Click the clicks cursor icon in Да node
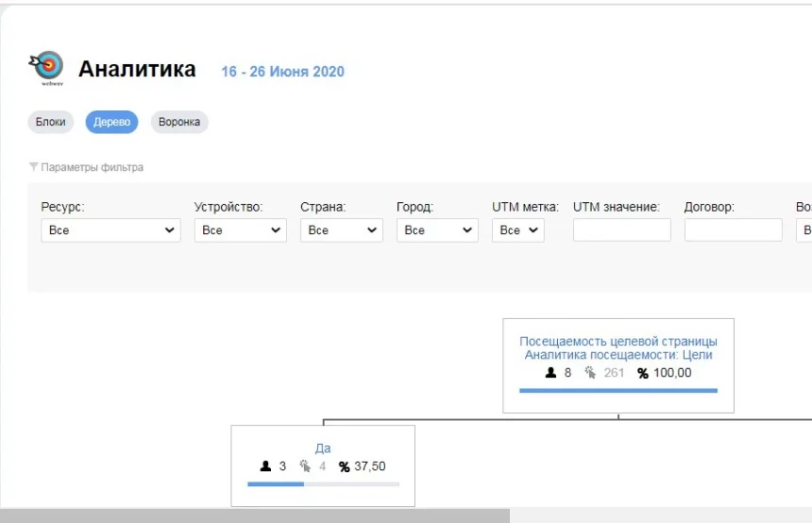 click(x=305, y=466)
